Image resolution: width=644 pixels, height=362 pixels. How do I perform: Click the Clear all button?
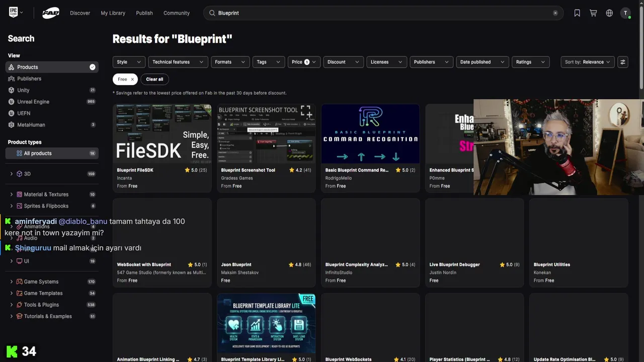154,79
